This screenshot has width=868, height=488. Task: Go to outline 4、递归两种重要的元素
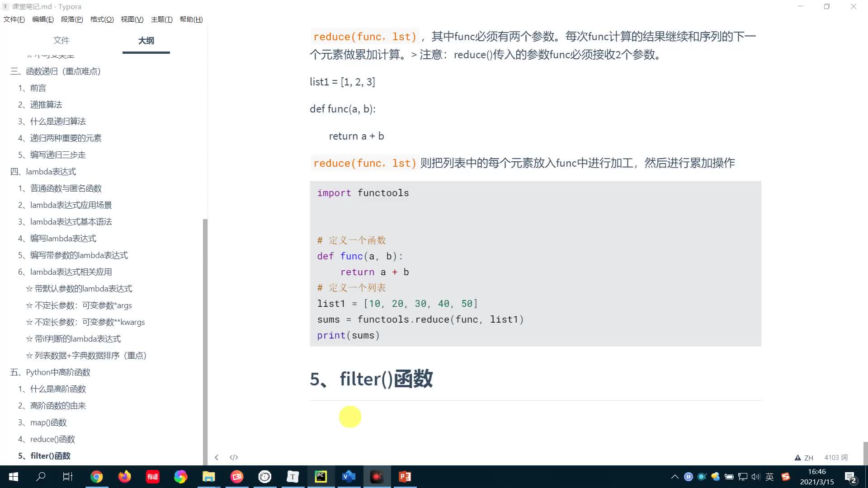pos(60,138)
